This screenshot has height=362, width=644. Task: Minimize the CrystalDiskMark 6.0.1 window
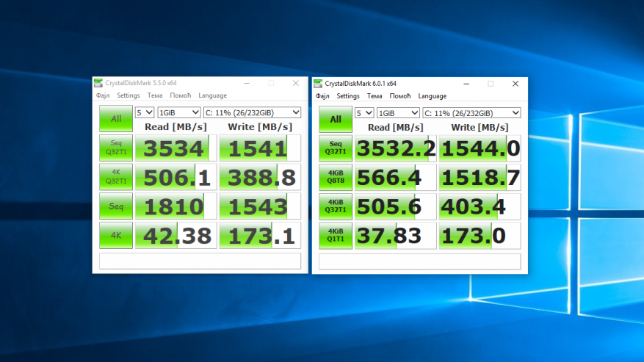tap(466, 84)
